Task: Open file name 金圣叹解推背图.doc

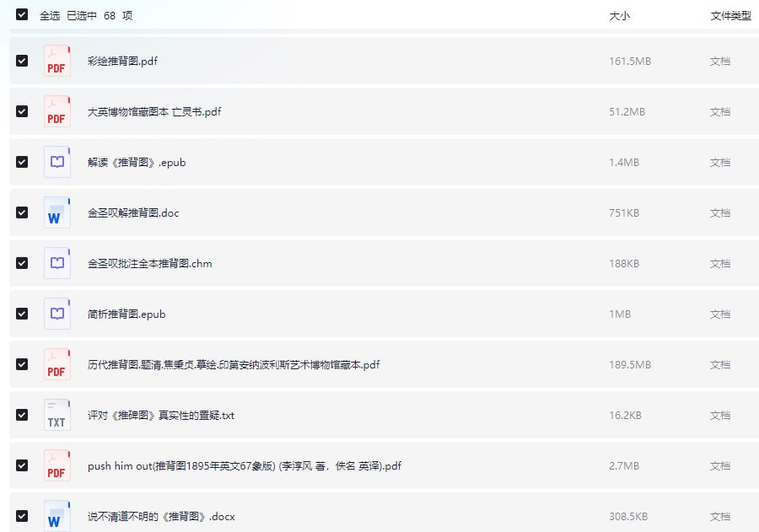Action: [x=133, y=213]
